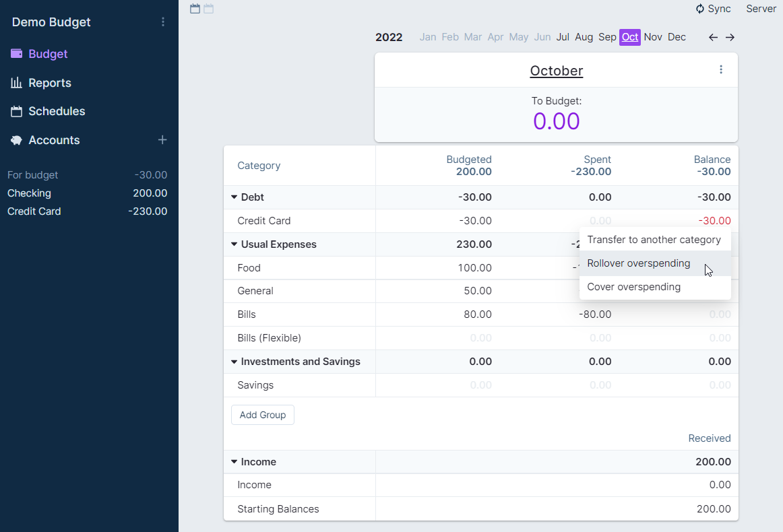
Task: Open the October three-dot options menu
Action: (721, 69)
